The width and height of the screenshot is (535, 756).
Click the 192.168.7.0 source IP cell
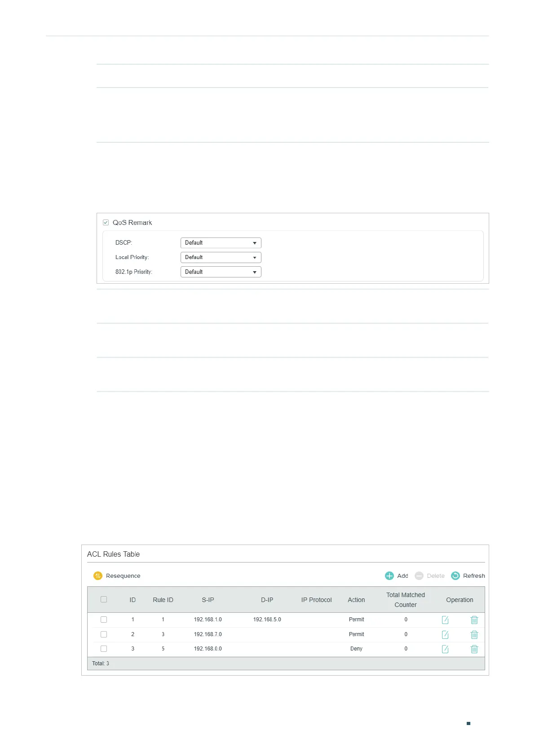(x=208, y=634)
